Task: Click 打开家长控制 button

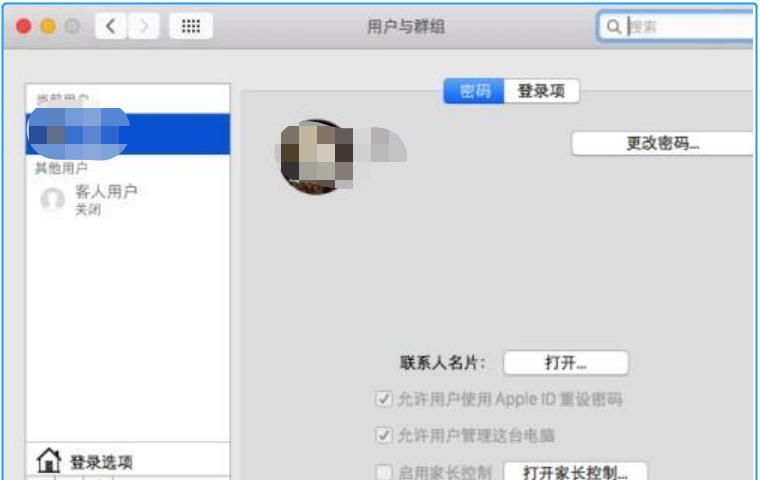Action: [x=575, y=471]
